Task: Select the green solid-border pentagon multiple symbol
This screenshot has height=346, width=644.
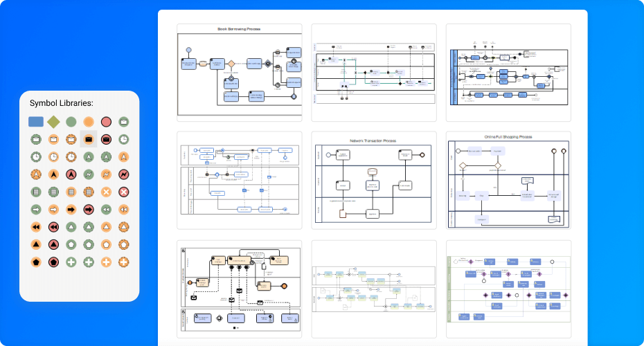Action: 71,244
